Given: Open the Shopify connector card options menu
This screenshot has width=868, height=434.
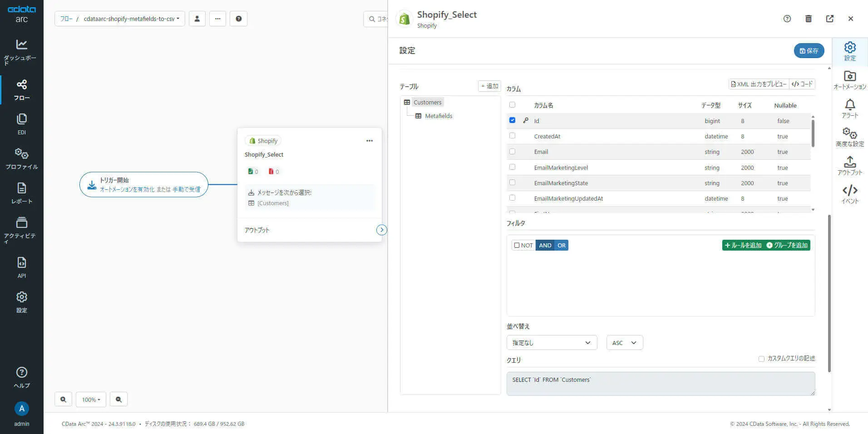Looking at the screenshot, I should [370, 141].
